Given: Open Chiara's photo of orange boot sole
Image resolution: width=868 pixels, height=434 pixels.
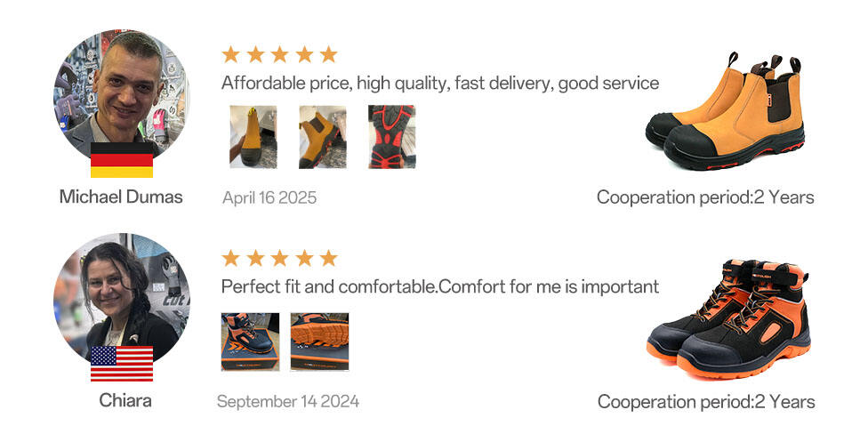Looking at the screenshot, I should click(x=319, y=342).
